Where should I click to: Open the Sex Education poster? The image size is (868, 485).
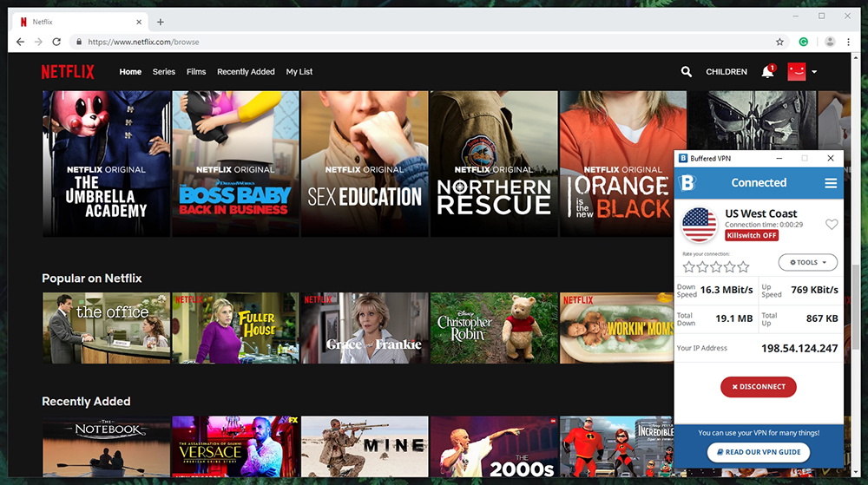click(365, 164)
